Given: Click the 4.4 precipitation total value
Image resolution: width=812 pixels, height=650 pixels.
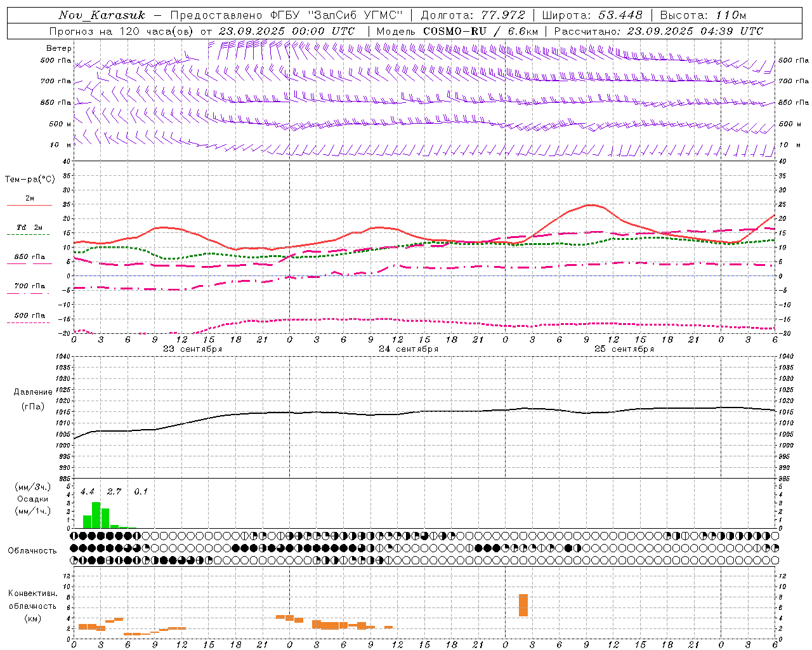Looking at the screenshot, I should tap(88, 492).
